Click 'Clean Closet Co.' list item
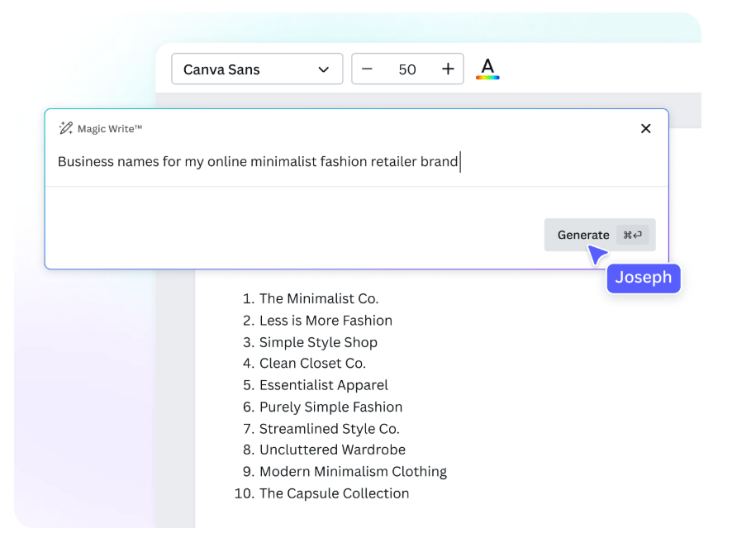756x557 pixels. (x=312, y=363)
